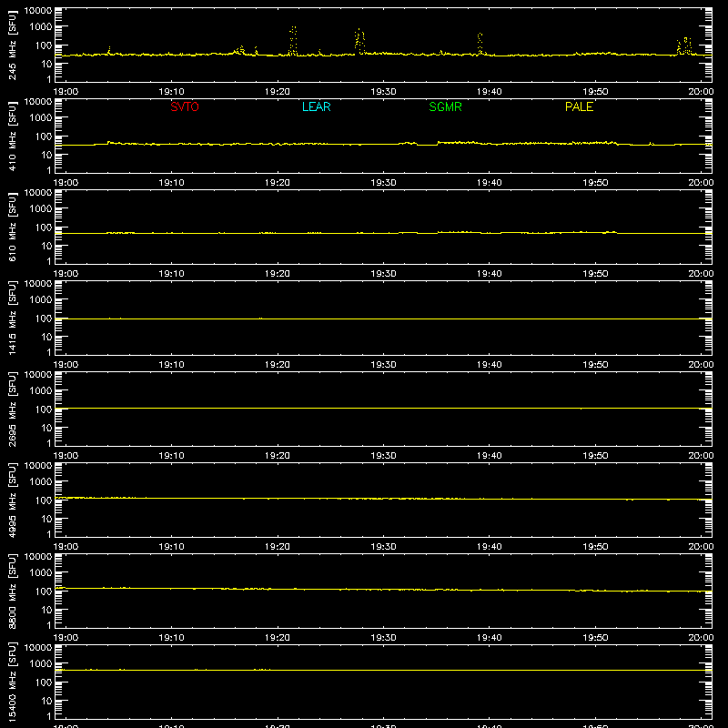This screenshot has width=728, height=728.
Task: Click the 10000 tick value on the 245 MHz axis
Action: click(38, 10)
